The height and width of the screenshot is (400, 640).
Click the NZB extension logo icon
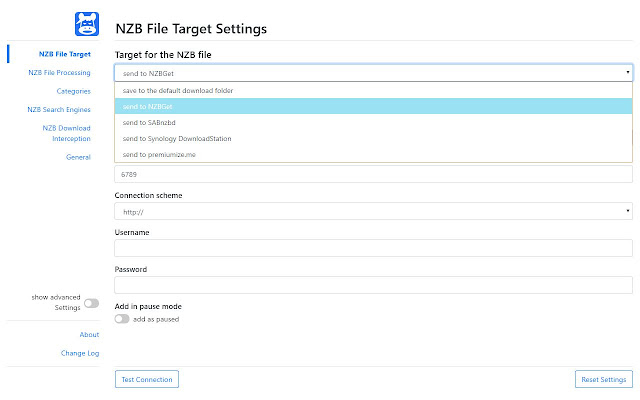point(87,24)
